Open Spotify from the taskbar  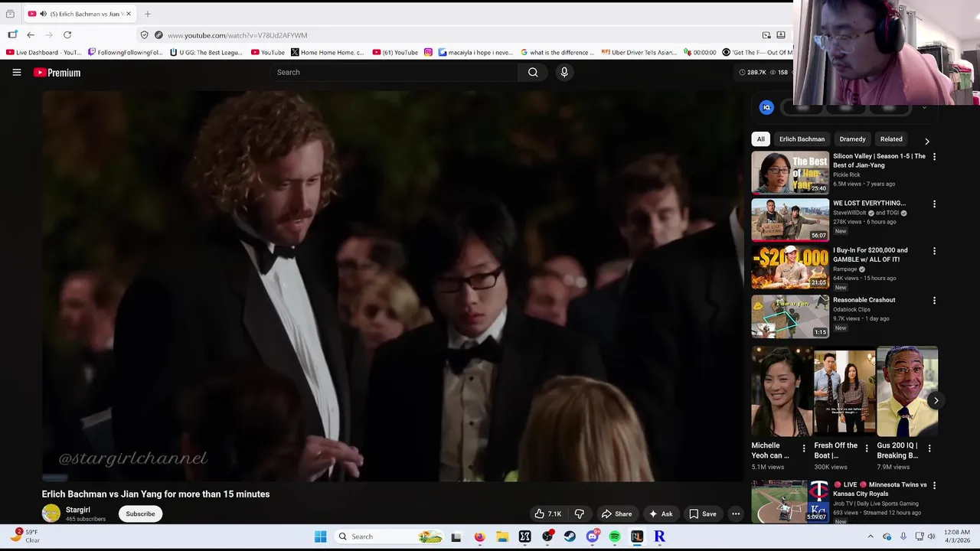coord(615,536)
